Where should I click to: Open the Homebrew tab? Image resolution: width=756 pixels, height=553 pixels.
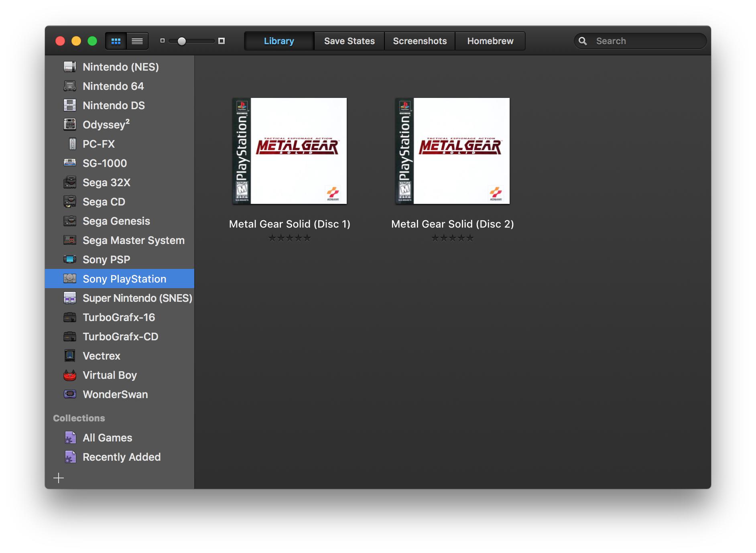(490, 41)
